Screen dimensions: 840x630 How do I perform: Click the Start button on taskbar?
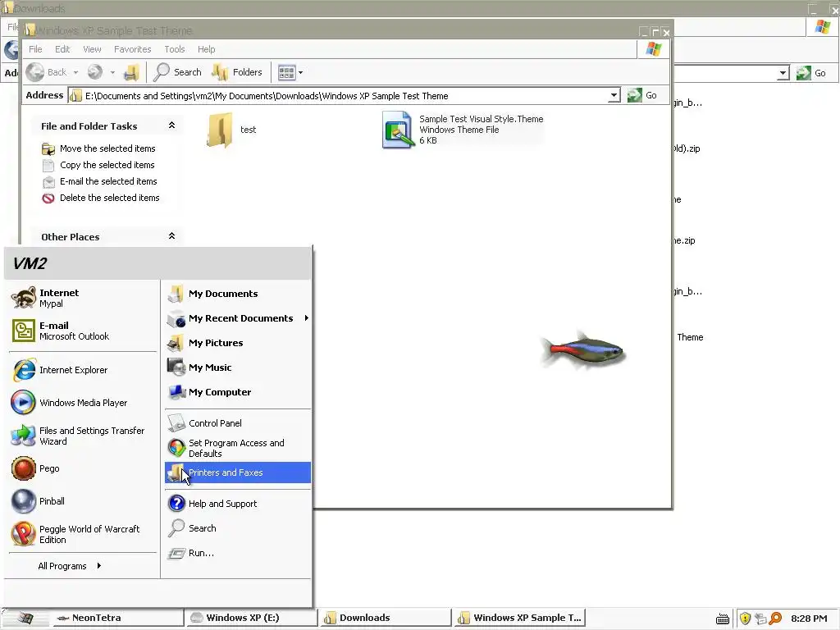point(25,618)
